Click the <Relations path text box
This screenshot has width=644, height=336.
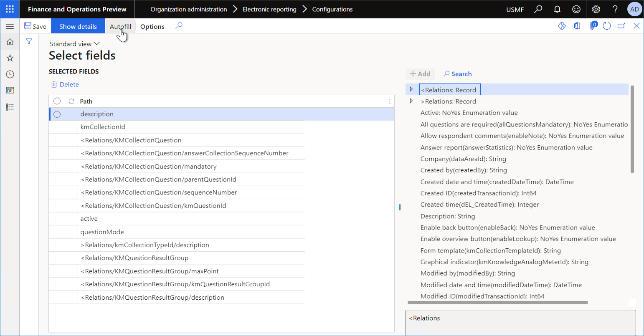521,323
